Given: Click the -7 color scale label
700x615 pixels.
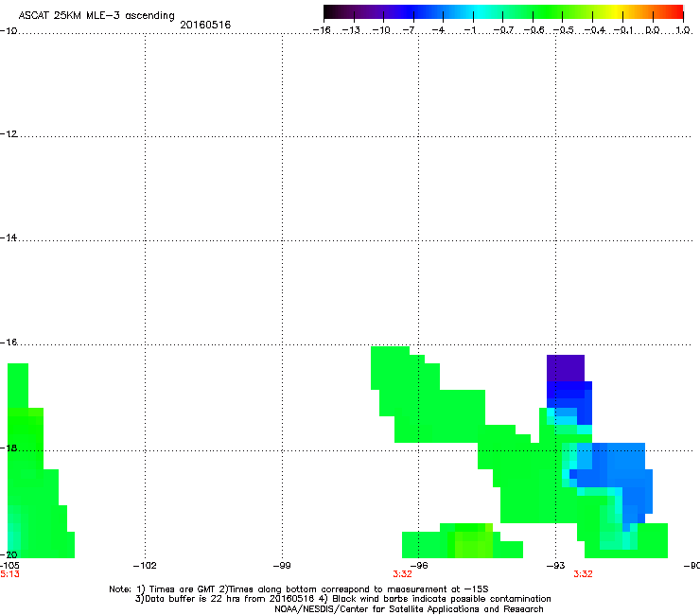Looking at the screenshot, I should click(x=409, y=30).
